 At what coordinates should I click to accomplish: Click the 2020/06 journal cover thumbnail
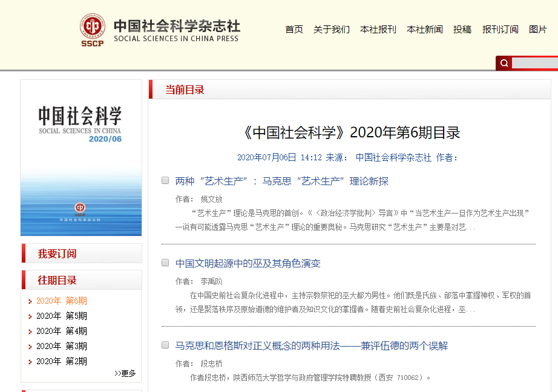pos(81,158)
